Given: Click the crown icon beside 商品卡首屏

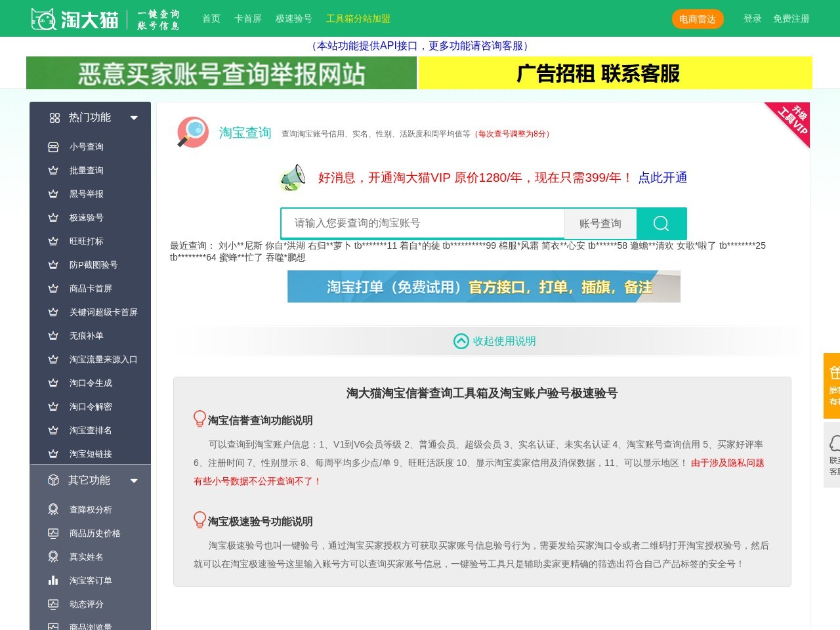Looking at the screenshot, I should (54, 289).
